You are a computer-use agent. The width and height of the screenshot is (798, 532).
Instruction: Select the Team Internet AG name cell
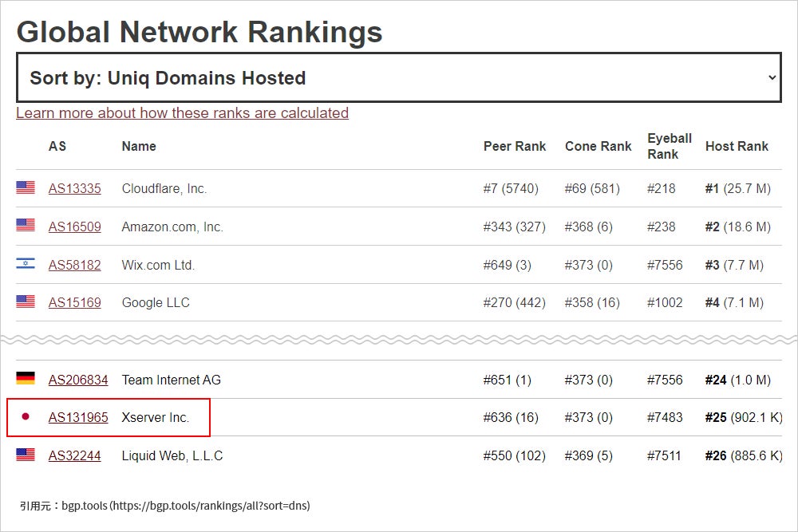tap(172, 380)
